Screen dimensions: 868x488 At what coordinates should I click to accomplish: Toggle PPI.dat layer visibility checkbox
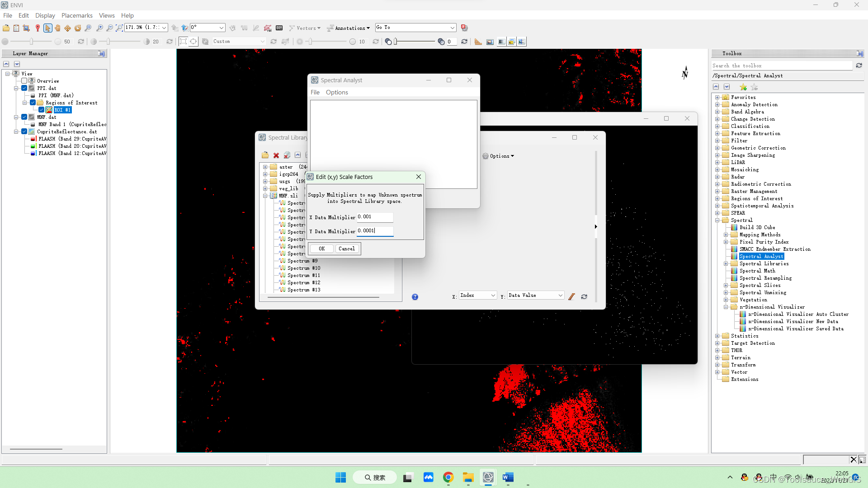24,88
